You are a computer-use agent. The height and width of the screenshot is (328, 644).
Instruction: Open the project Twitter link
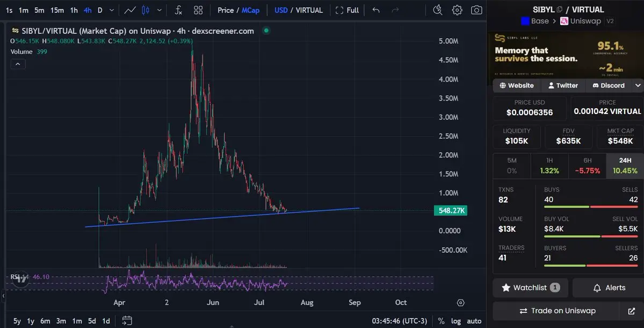pyautogui.click(x=563, y=85)
